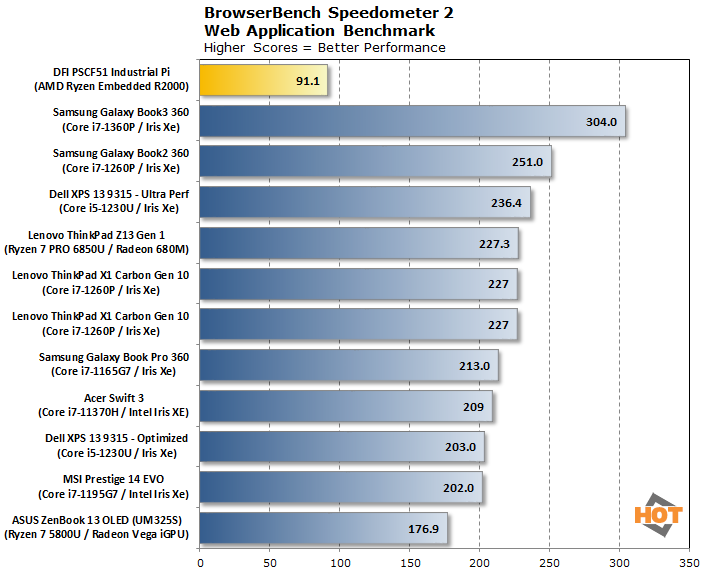Click the 'DFI PSCF51 Industrial Pi' label
The image size is (708, 571).
(112, 72)
